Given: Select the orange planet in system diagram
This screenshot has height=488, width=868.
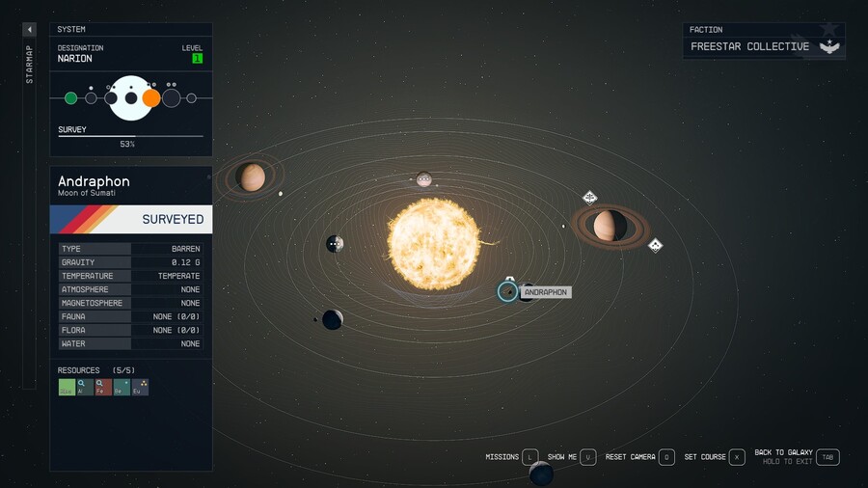Looking at the screenshot, I should [x=151, y=97].
